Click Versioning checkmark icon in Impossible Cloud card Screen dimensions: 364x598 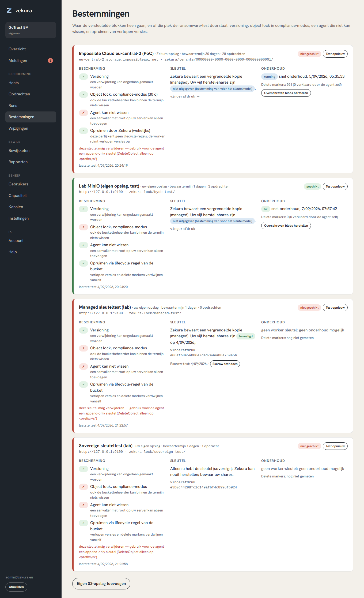point(84,77)
